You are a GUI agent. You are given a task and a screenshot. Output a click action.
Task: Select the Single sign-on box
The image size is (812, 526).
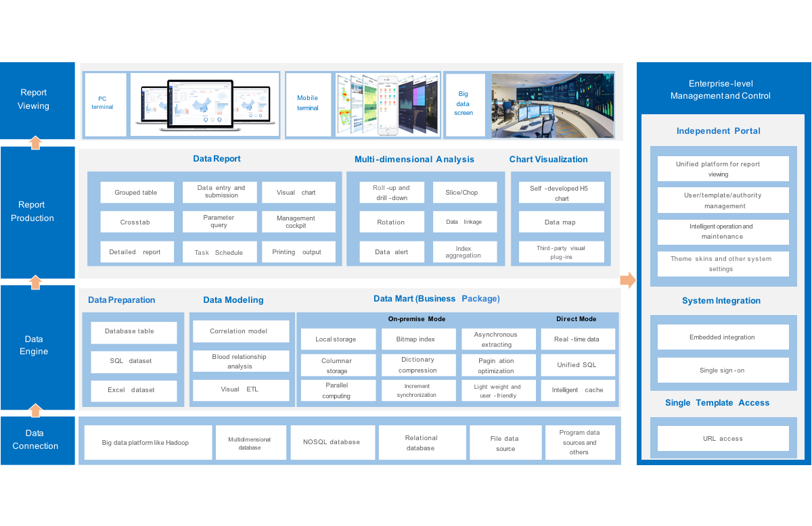(x=722, y=370)
